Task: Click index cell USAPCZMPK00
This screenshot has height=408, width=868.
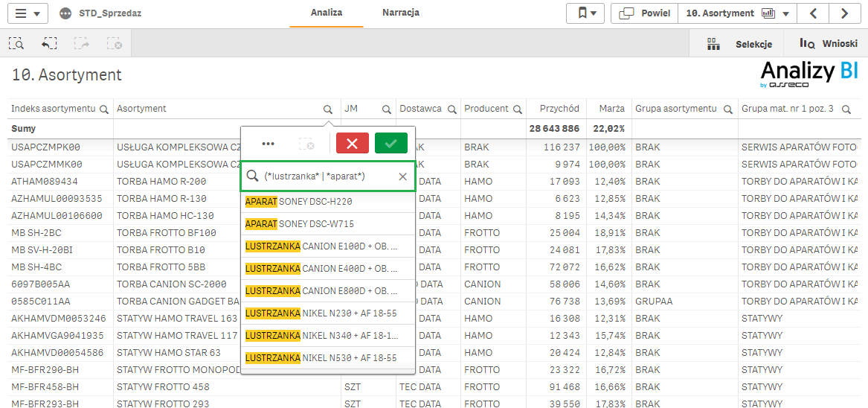Action: (46, 147)
